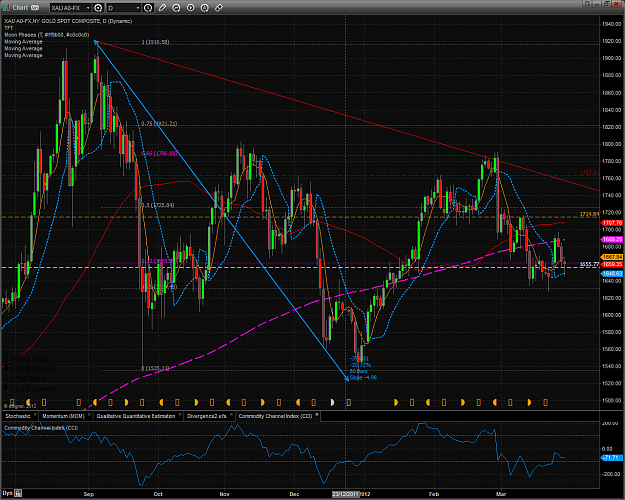625x500 pixels.
Task: Click the circular refresh arrow toolbar icon
Action: [176, 8]
